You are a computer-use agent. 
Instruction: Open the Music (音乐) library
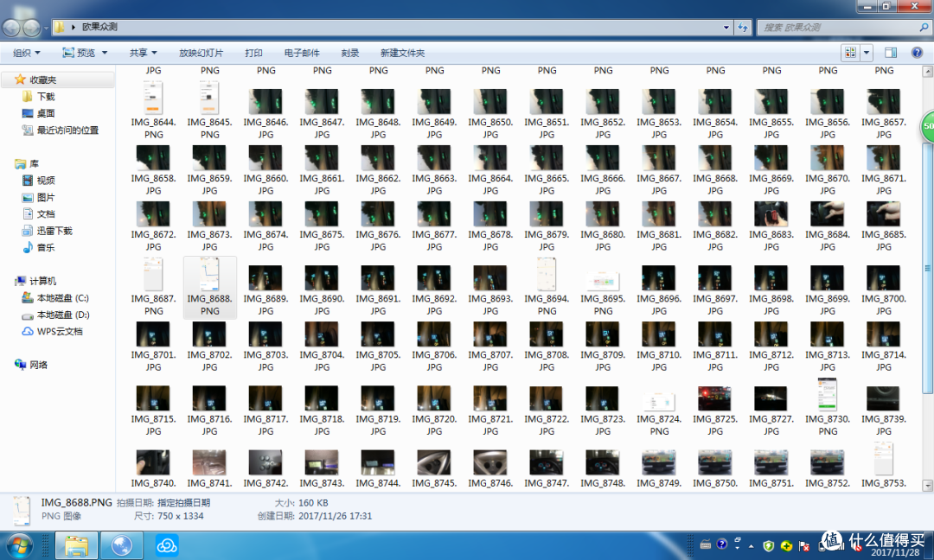(x=38, y=247)
